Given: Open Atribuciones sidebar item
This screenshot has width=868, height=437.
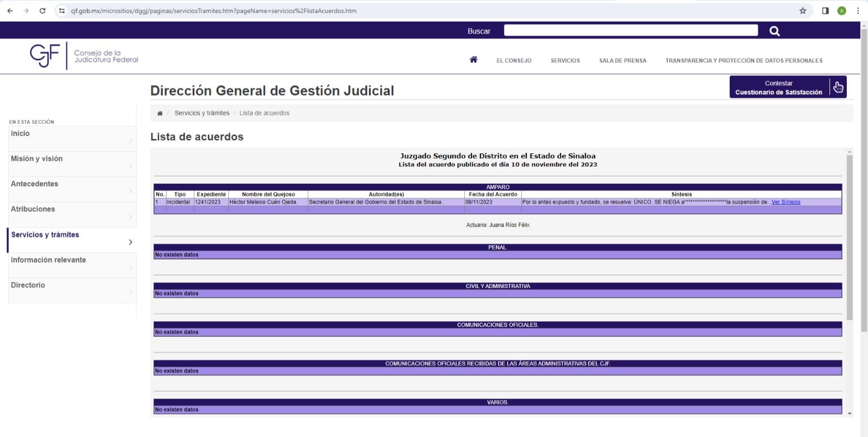Looking at the screenshot, I should 72,215.
